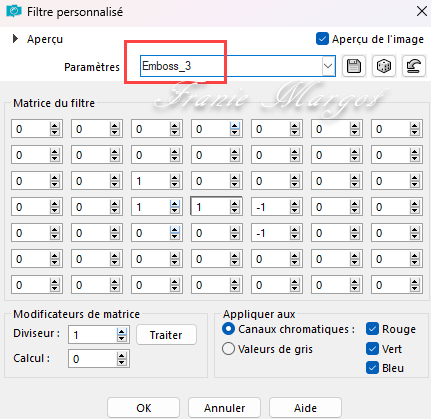This screenshot has height=419, width=431.
Task: Expand the Aperçu preview triangle
Action: pyautogui.click(x=15, y=39)
